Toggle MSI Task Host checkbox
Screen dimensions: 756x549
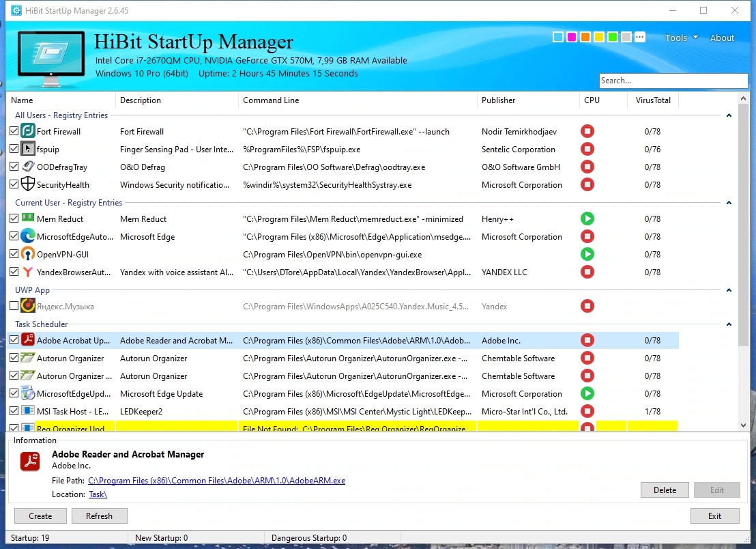tap(14, 410)
